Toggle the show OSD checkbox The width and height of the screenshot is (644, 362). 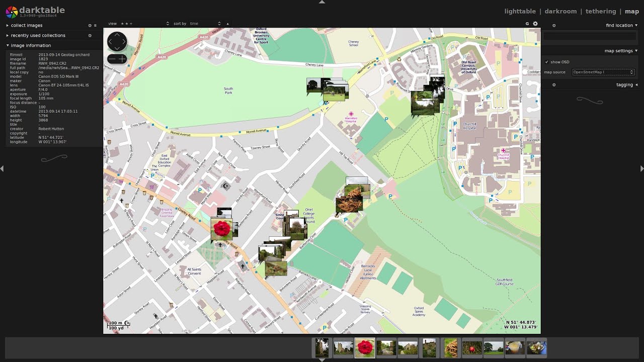(x=547, y=62)
